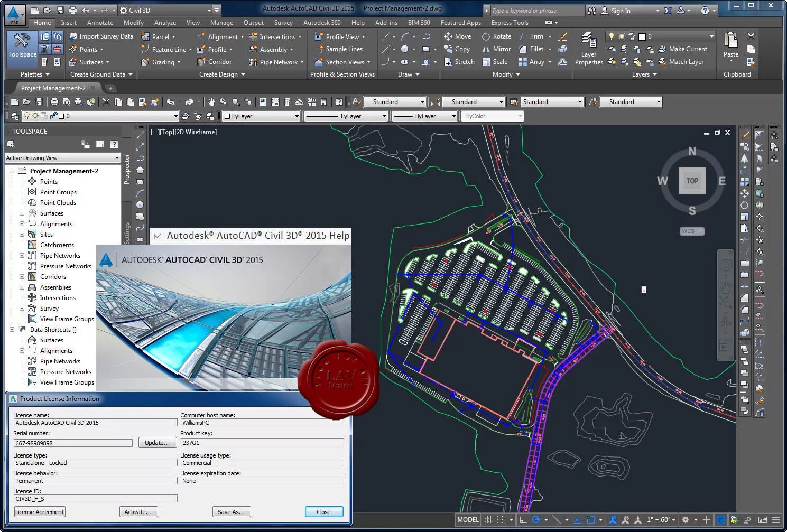Click the Sign In link
Screen dimensions: 787x532
click(621, 11)
